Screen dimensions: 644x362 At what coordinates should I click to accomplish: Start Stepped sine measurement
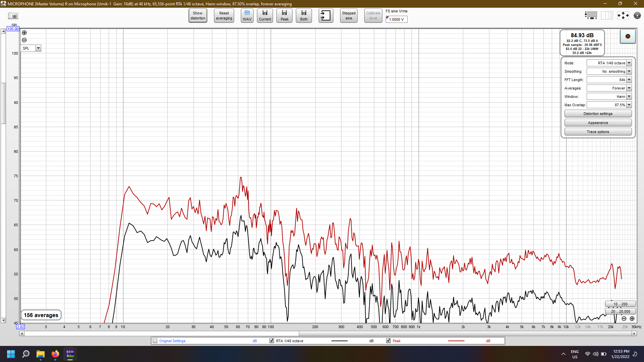point(349,16)
